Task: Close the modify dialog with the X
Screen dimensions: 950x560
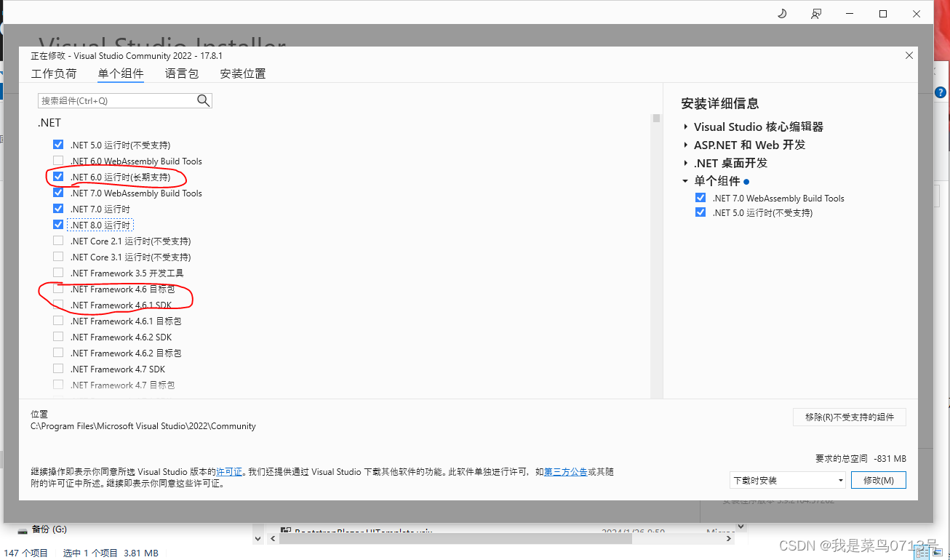Action: (909, 55)
